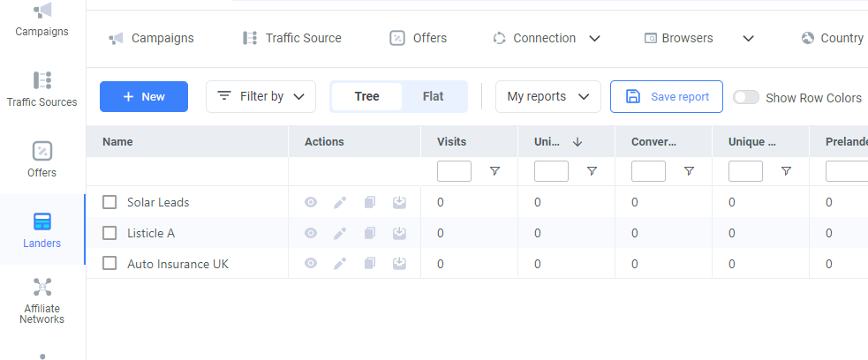Tick the Auto Insurance UK checkbox
This screenshot has width=868, height=360.
pos(109,263)
